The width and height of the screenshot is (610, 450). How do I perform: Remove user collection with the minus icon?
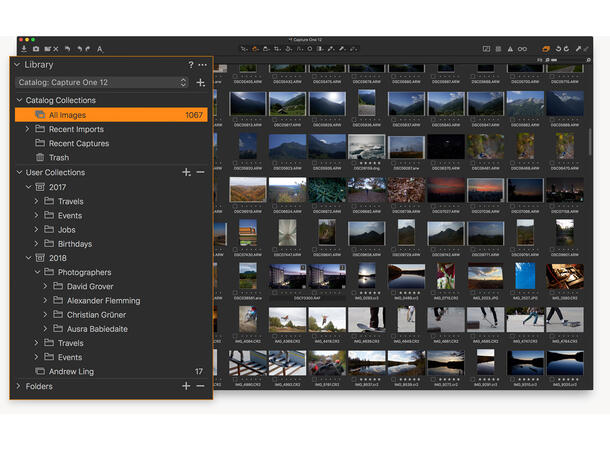tap(200, 172)
